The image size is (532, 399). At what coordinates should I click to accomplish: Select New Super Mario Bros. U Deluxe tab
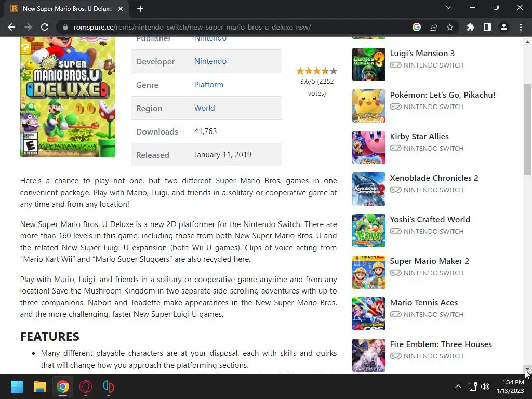pos(66,9)
